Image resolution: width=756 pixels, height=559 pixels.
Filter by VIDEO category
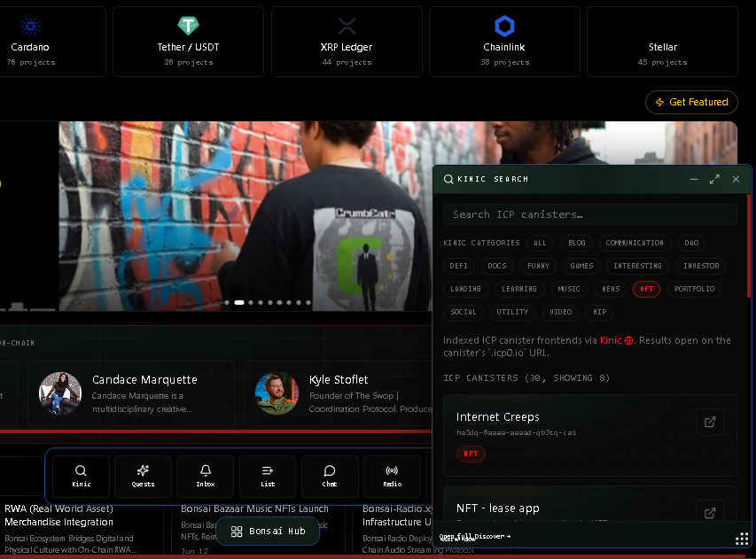point(561,312)
